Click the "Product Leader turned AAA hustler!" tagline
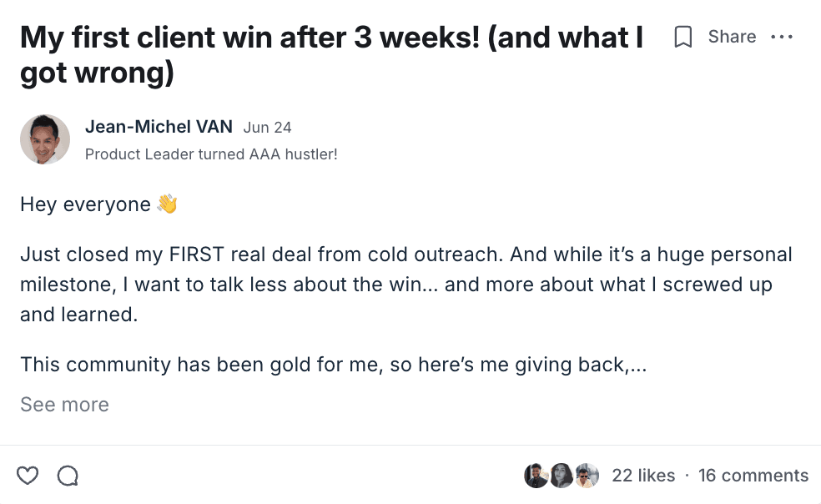Screen dimensions: 821x504 (211, 154)
